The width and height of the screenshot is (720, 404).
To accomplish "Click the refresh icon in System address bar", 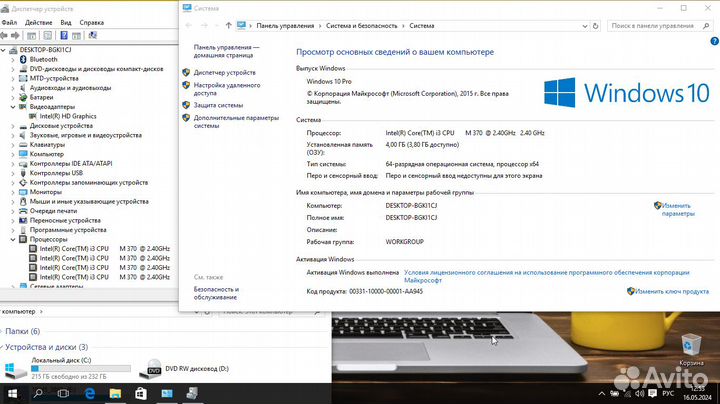I will pyautogui.click(x=596, y=26).
